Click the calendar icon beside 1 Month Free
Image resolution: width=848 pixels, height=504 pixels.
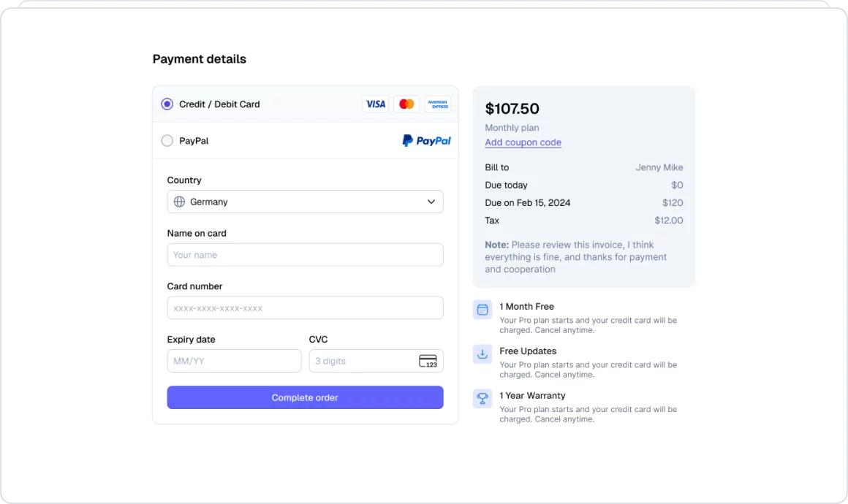coord(482,310)
